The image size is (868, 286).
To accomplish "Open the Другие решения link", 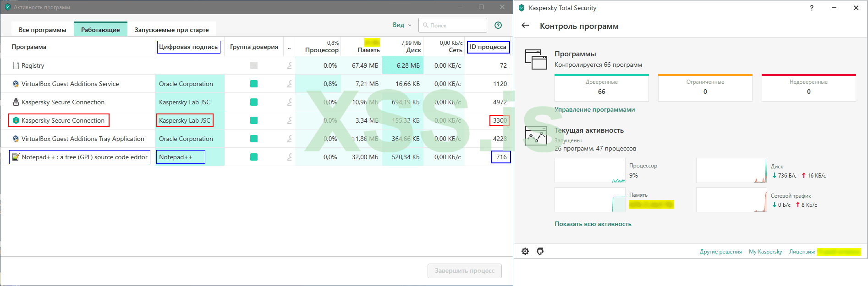I will (x=720, y=252).
